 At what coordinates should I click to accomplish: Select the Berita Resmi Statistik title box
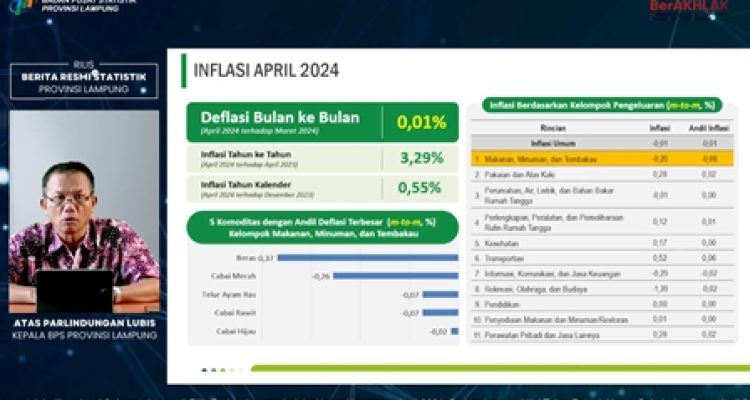click(84, 82)
